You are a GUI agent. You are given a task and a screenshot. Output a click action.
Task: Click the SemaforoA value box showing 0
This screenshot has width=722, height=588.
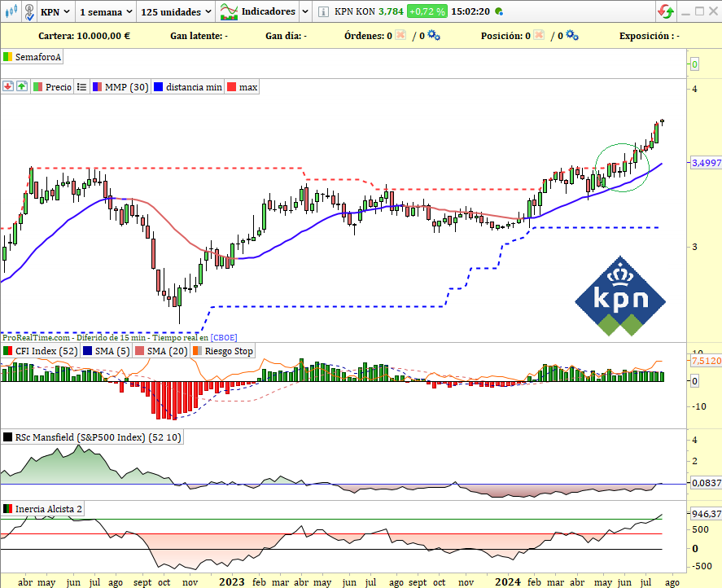click(695, 64)
